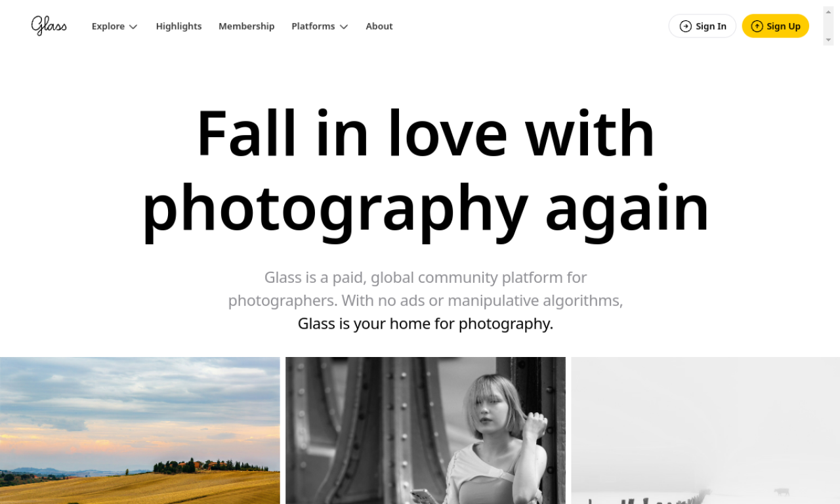Click the up-arrow icon in Sign Up
This screenshot has height=504, width=840.
coord(757,26)
